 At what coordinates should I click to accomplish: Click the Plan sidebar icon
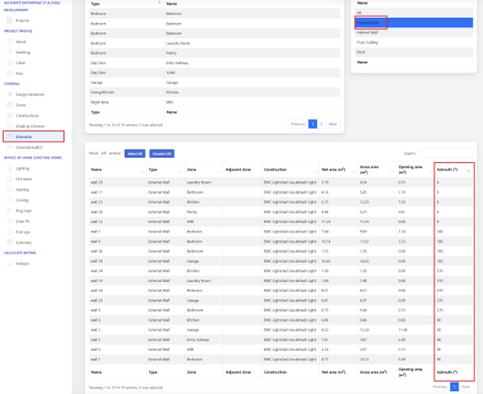[x=10, y=73]
